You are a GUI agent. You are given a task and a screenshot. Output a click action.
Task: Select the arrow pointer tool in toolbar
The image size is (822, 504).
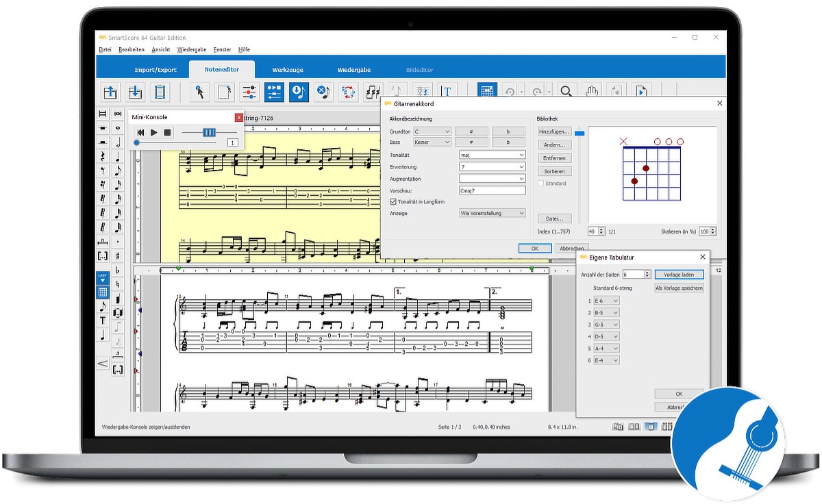(x=199, y=92)
